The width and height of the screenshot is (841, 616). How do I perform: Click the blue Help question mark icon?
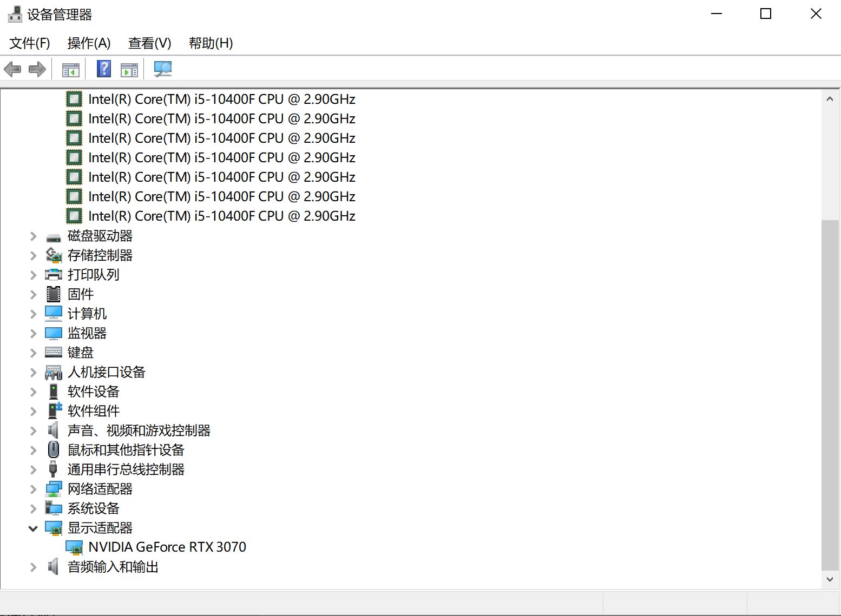103,69
